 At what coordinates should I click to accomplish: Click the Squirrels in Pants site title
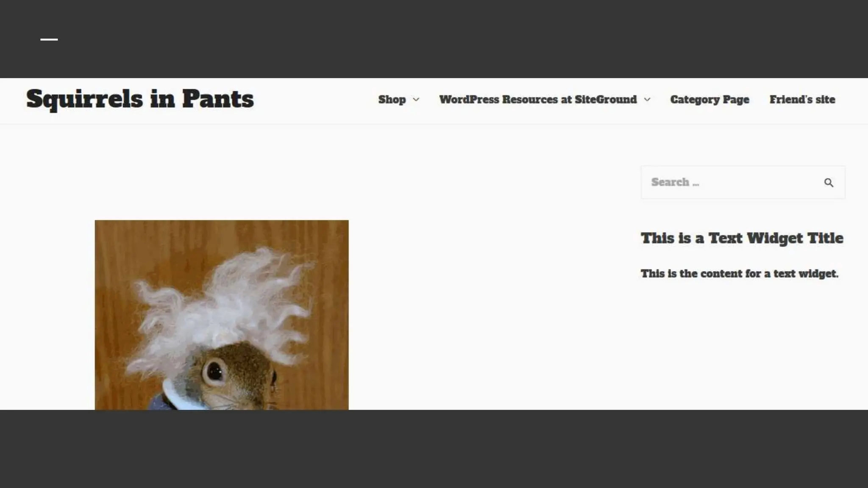pos(140,100)
